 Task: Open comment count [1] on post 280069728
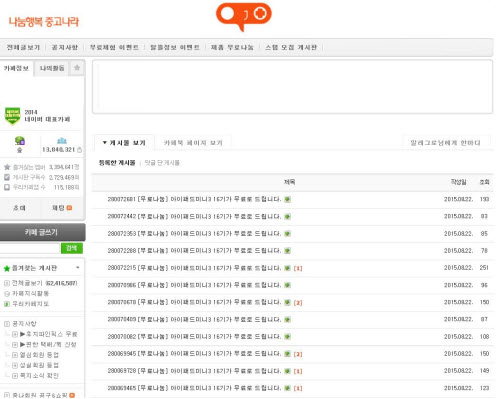pyautogui.click(x=298, y=371)
